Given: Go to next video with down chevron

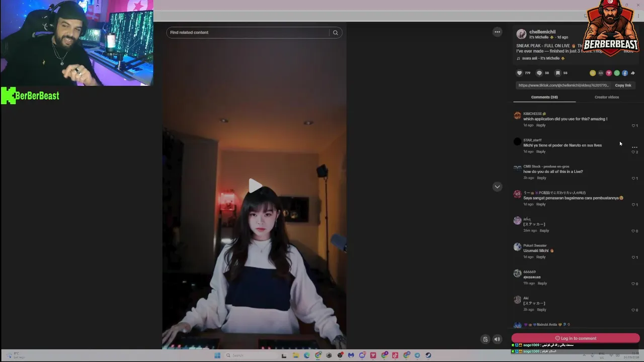Looking at the screenshot, I should 497,187.
